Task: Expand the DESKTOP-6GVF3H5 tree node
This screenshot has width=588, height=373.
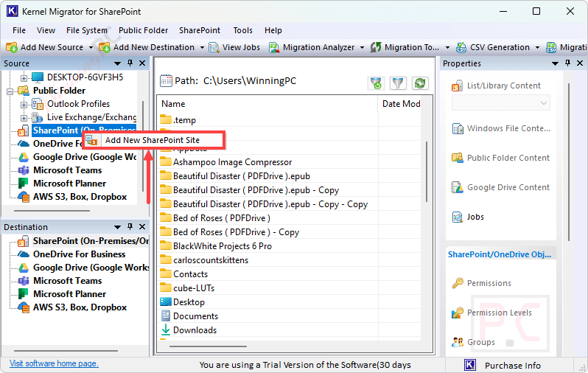Action: 24,78
